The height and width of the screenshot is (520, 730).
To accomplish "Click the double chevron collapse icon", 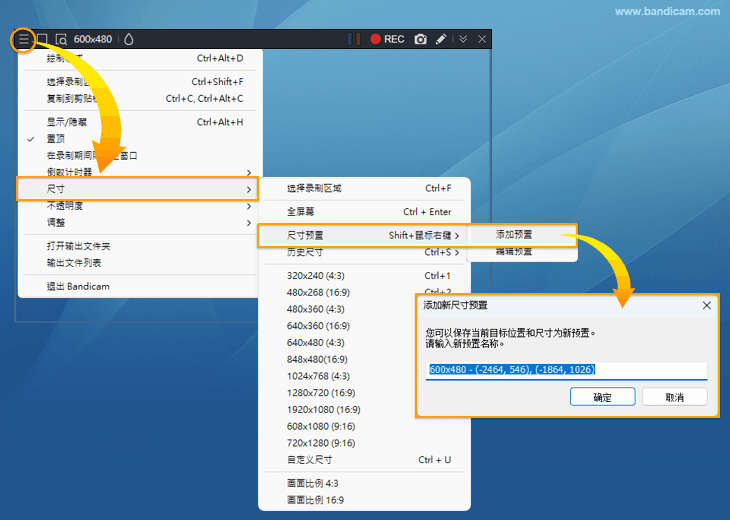I will coord(463,39).
